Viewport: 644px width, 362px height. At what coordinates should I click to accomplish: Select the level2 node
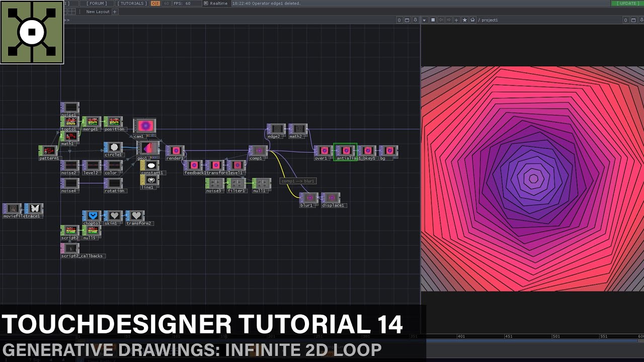92,165
